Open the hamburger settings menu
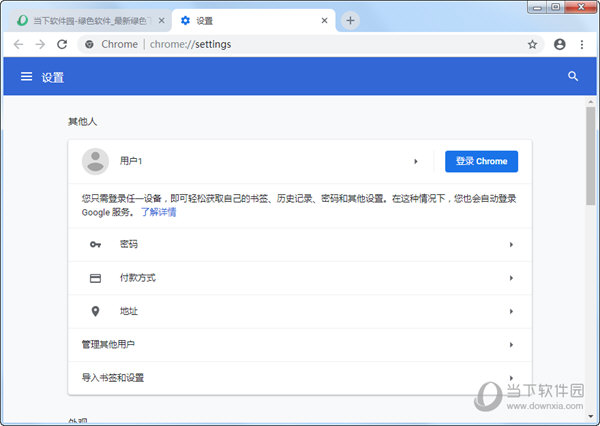Screen dimensions: 600x426 [26, 77]
